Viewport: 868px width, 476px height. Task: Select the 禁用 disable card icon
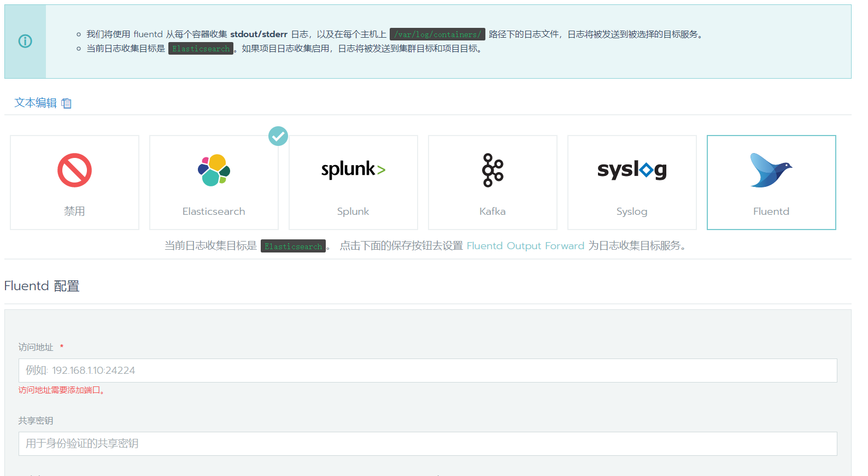pos(74,170)
